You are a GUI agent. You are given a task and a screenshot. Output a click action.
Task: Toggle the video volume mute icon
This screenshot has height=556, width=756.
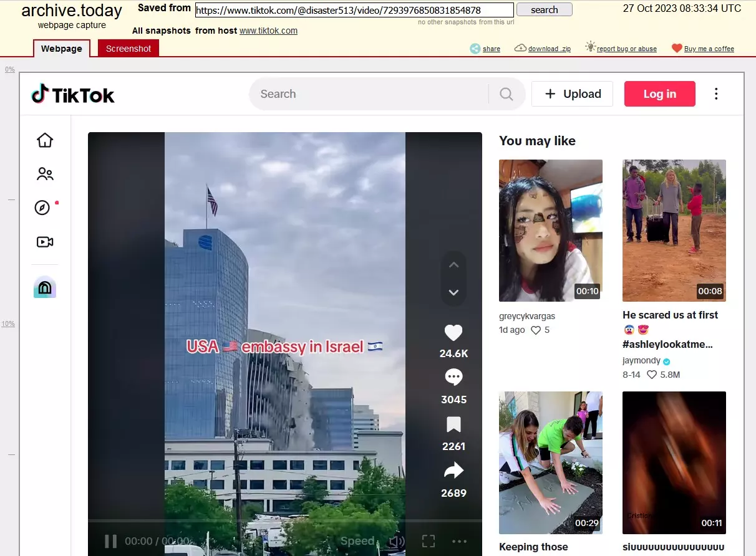click(395, 541)
